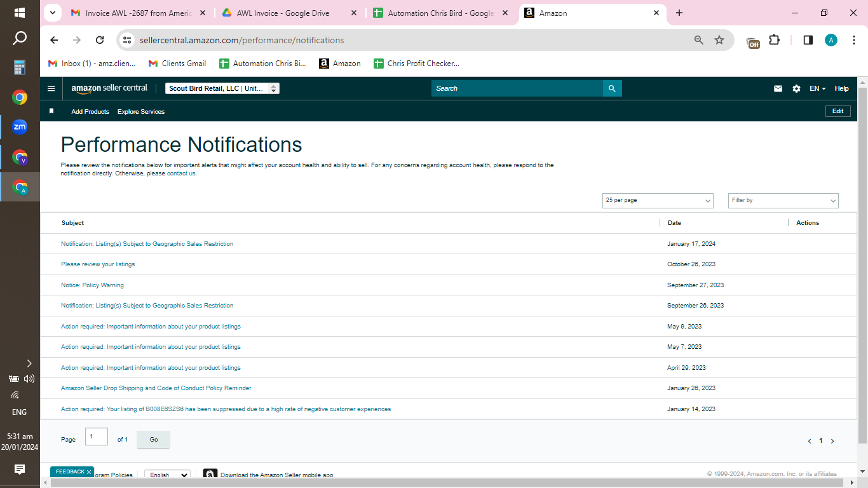Click the next page arrow in pagination
Image resolution: width=868 pixels, height=488 pixels.
832,441
